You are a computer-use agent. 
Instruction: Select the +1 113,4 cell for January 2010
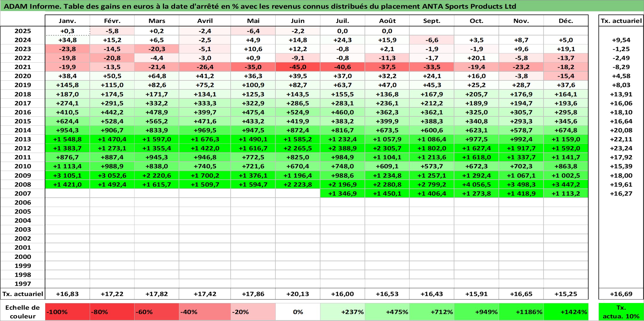(x=67, y=166)
